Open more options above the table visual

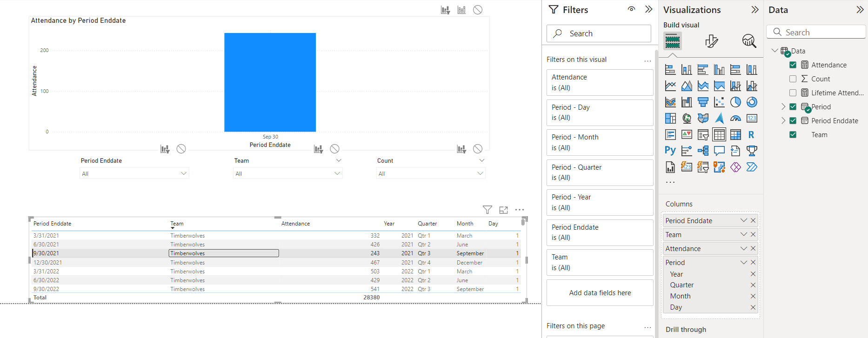pyautogui.click(x=520, y=210)
